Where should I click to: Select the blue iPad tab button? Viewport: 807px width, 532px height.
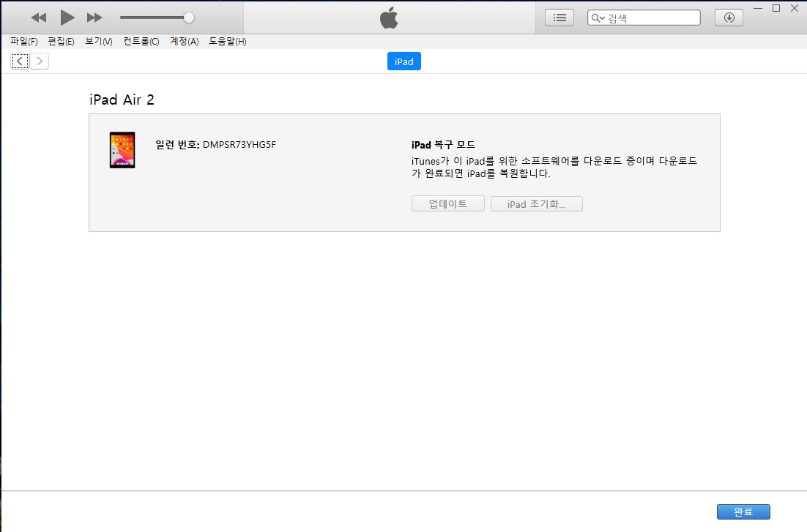[x=404, y=61]
